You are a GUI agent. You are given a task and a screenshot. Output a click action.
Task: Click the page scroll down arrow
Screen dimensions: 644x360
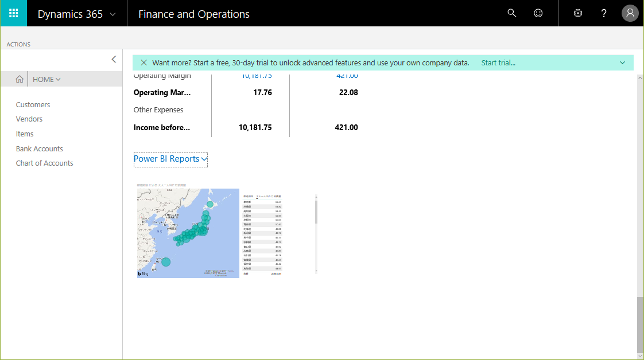click(640, 356)
